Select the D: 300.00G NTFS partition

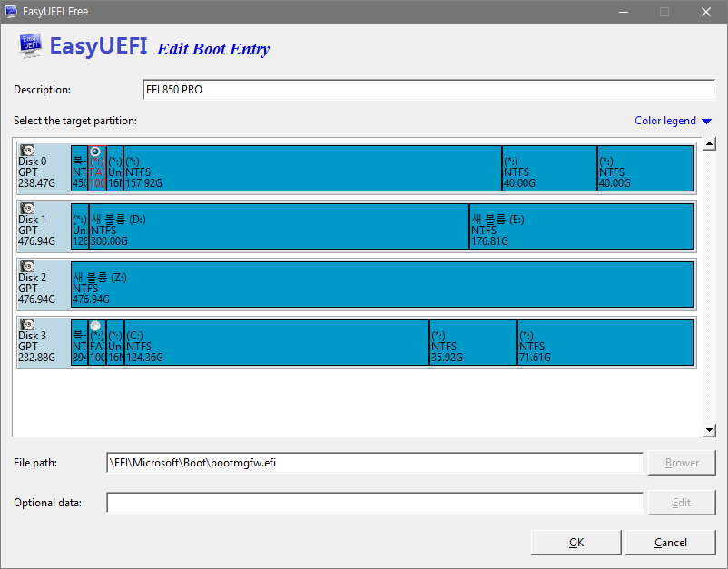coord(279,226)
